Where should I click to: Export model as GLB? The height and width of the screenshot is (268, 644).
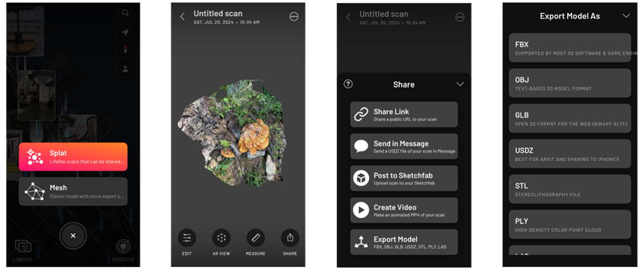click(570, 118)
